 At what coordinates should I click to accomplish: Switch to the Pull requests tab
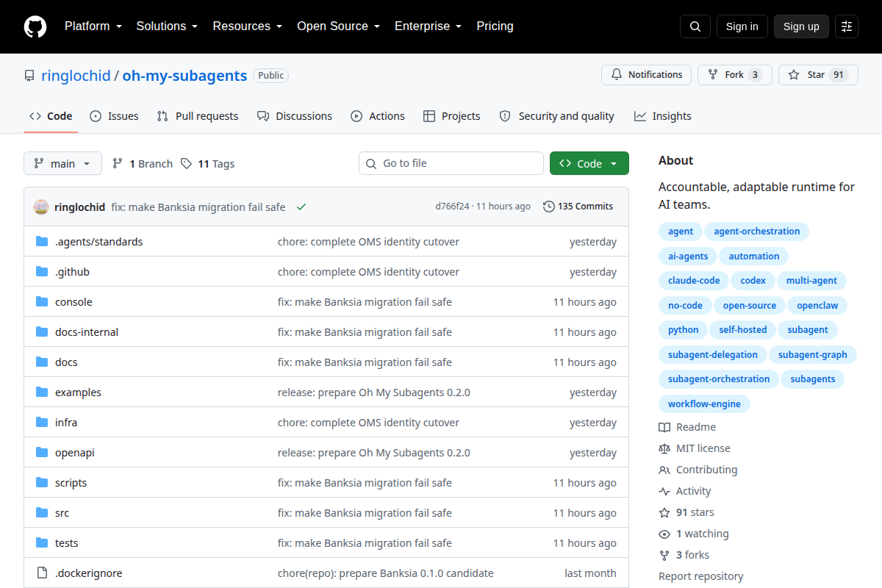click(x=198, y=116)
